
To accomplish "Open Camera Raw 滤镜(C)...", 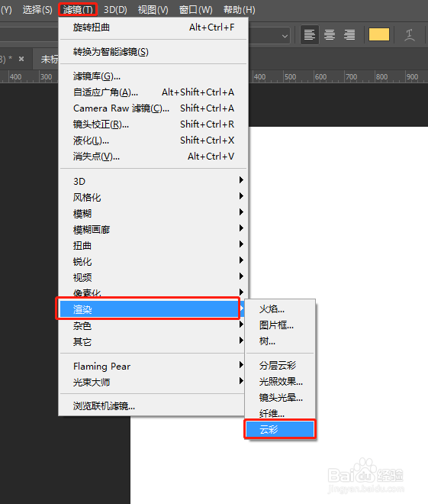I will pos(153,108).
